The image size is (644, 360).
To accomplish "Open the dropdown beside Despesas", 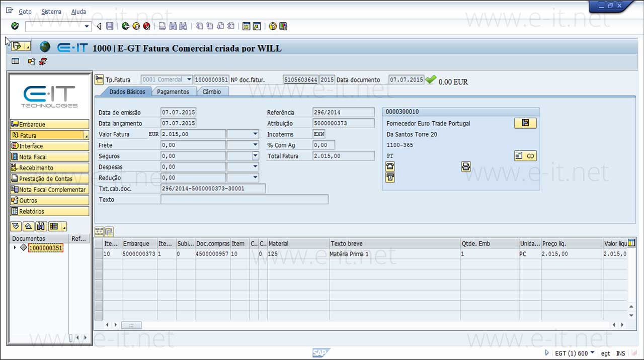I will pyautogui.click(x=256, y=166).
